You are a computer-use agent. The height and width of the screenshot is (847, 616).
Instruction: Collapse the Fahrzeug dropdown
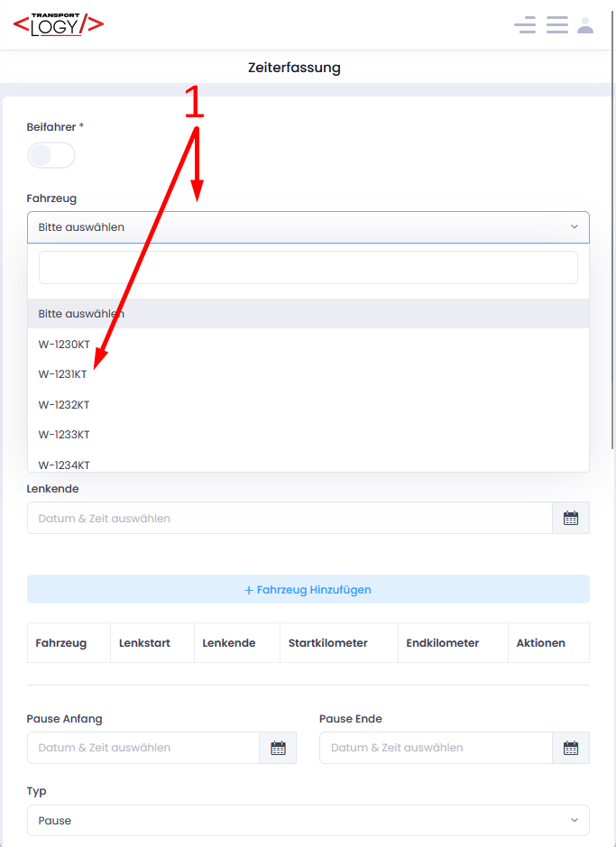click(x=308, y=227)
